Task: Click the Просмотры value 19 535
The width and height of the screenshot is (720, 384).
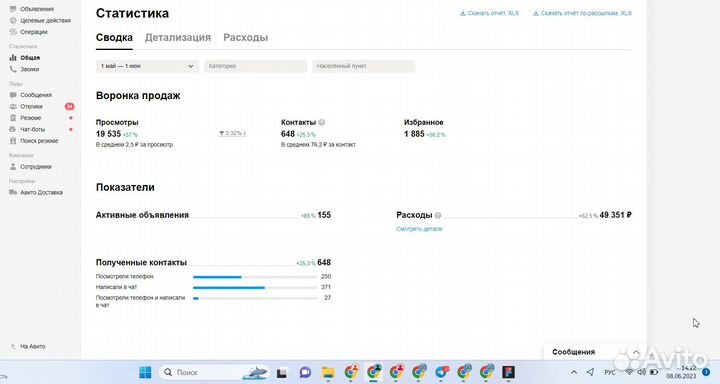Action: 108,134
